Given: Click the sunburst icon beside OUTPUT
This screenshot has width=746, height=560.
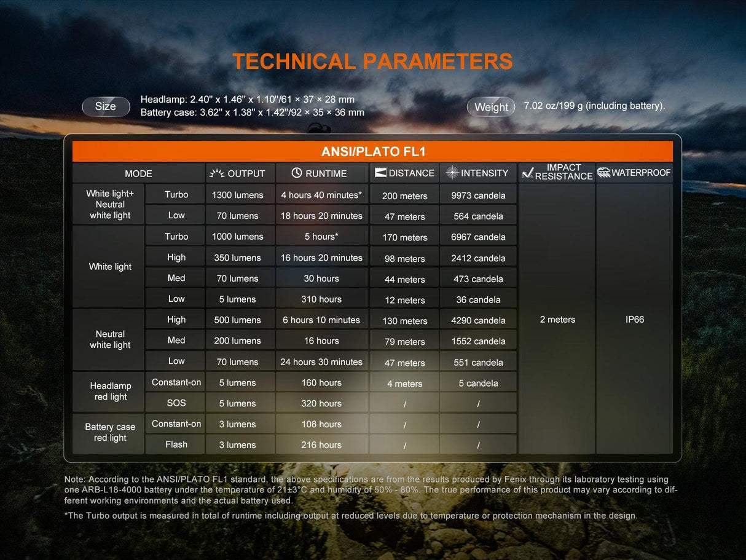Looking at the screenshot, I should pyautogui.click(x=216, y=173).
